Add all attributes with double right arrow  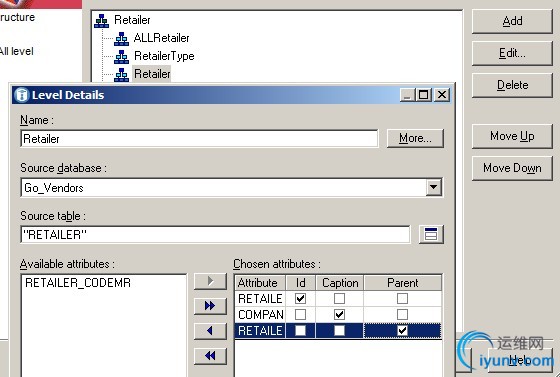[210, 306]
